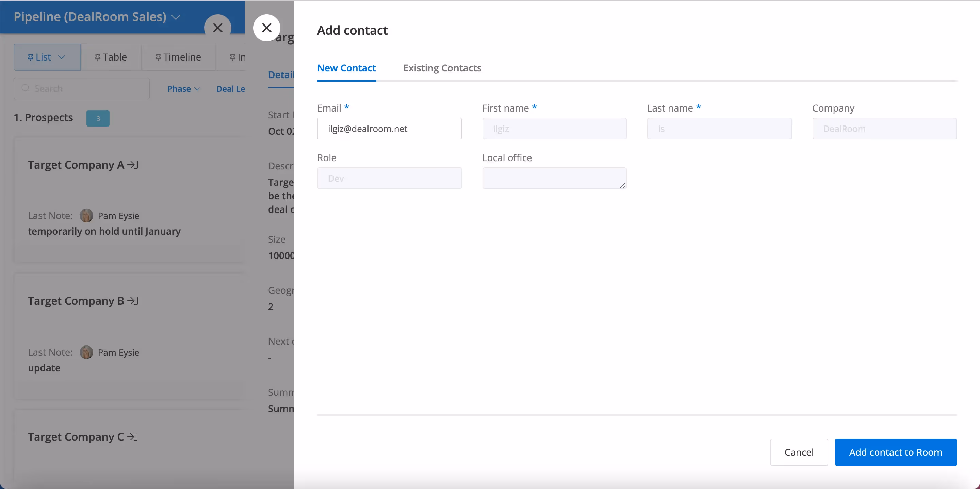
Task: Click the pin icon on Timeline view
Action: click(158, 57)
